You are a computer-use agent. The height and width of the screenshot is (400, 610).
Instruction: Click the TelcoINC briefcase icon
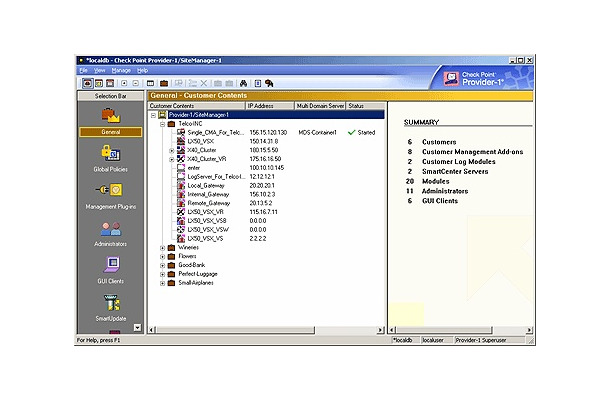[171, 124]
